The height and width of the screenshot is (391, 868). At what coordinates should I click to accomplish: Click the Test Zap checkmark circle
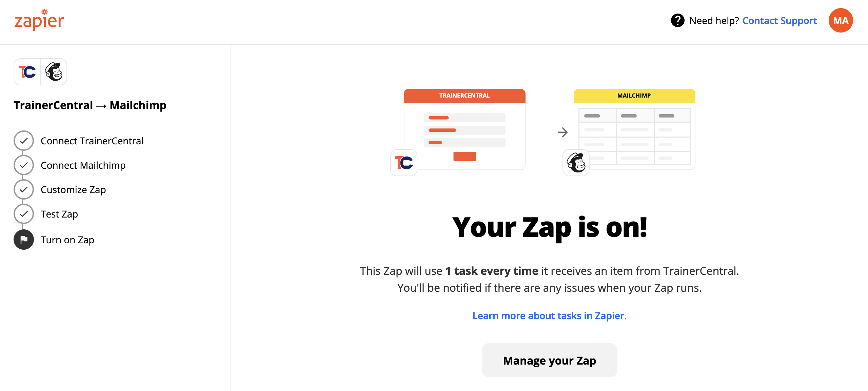24,214
